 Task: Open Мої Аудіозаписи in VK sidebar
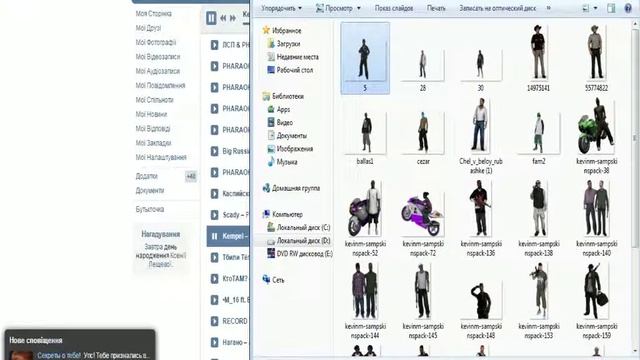158,71
